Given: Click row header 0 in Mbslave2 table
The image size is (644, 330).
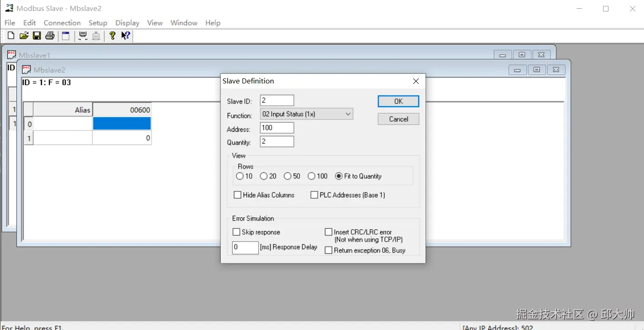Looking at the screenshot, I should (29, 124).
